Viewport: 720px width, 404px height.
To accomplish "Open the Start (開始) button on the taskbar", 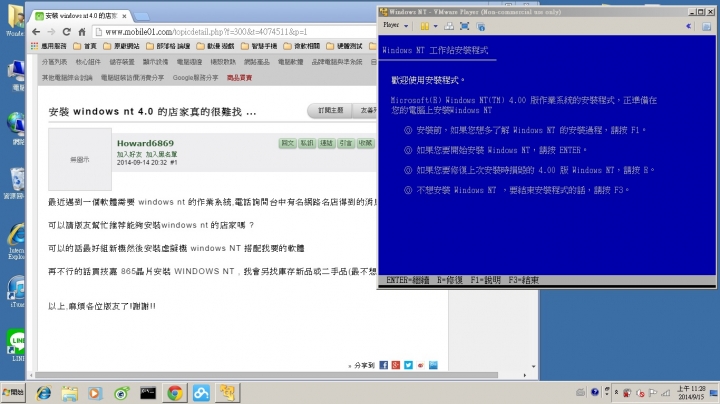I will (13, 393).
